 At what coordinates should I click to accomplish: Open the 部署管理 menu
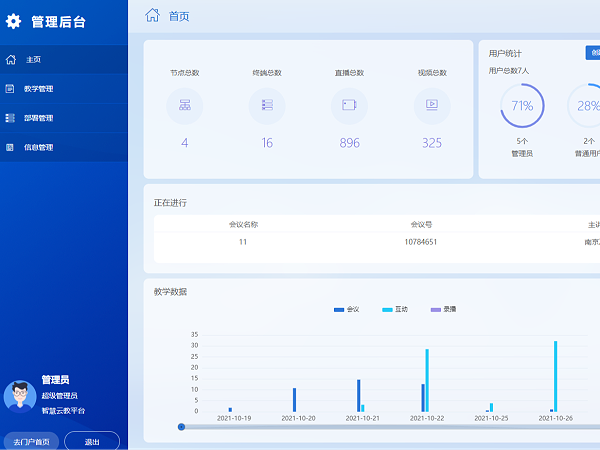point(64,118)
